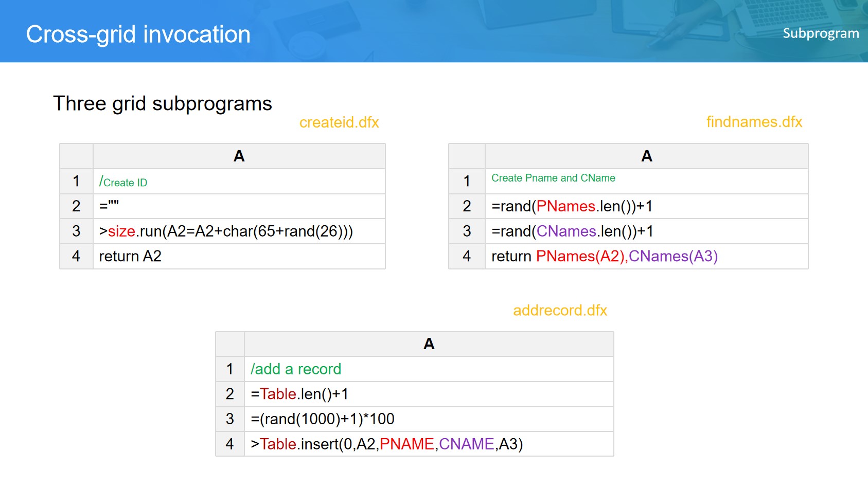This screenshot has height=488, width=868.
Task: Click the =Table.len()+1 cell
Action: (x=429, y=394)
